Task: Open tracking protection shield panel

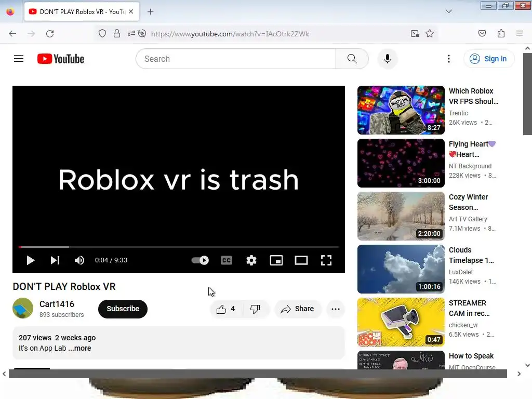Action: point(102,34)
